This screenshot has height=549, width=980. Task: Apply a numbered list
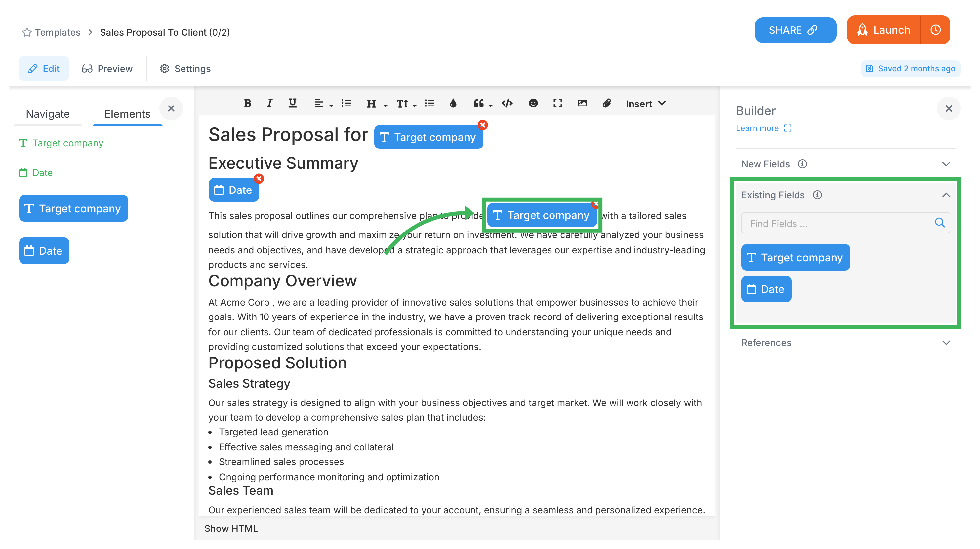pos(346,103)
